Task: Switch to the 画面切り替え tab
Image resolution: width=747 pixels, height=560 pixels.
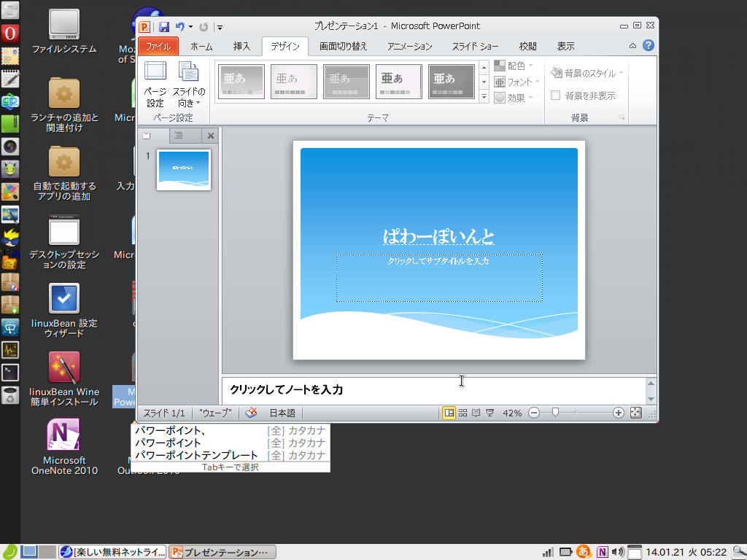Action: coord(343,46)
